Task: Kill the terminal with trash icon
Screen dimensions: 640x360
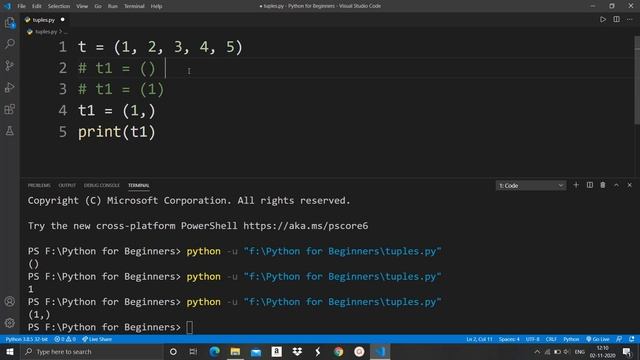Action: click(x=603, y=185)
